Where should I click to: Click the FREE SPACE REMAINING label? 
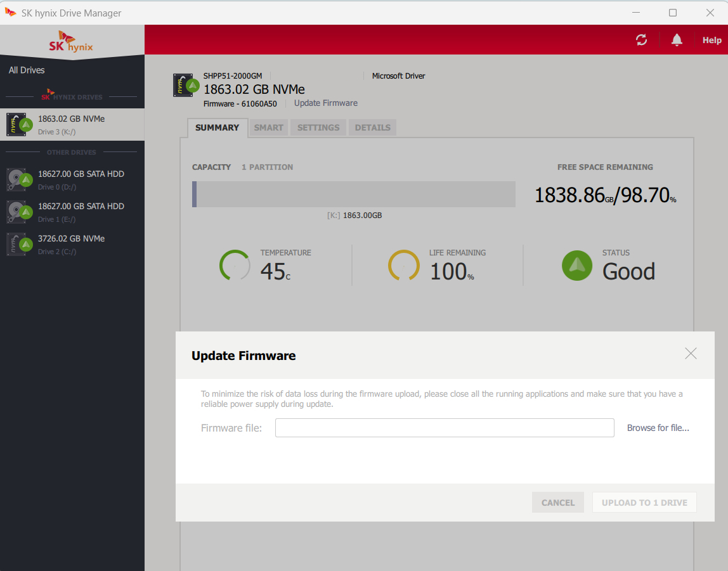[x=605, y=167]
